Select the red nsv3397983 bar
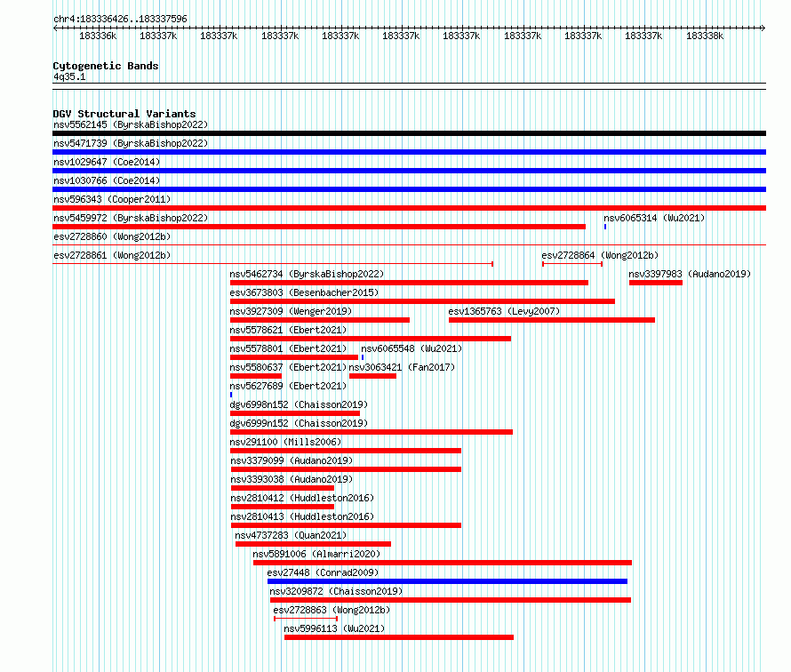Image resolution: width=791 pixels, height=672 pixels. pyautogui.click(x=656, y=283)
